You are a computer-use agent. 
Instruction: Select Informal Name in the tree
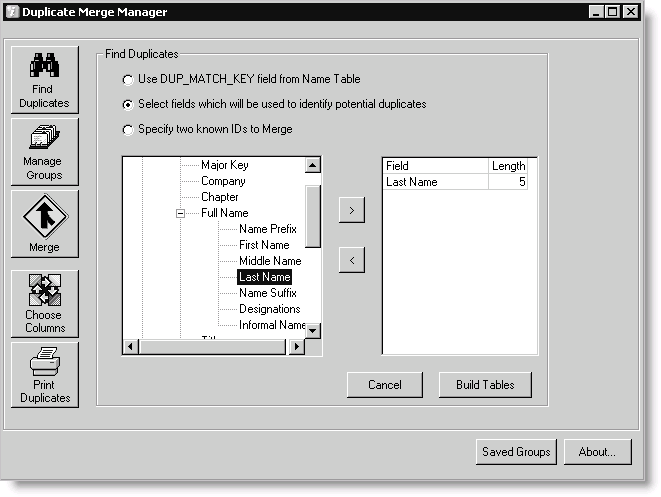coord(272,325)
